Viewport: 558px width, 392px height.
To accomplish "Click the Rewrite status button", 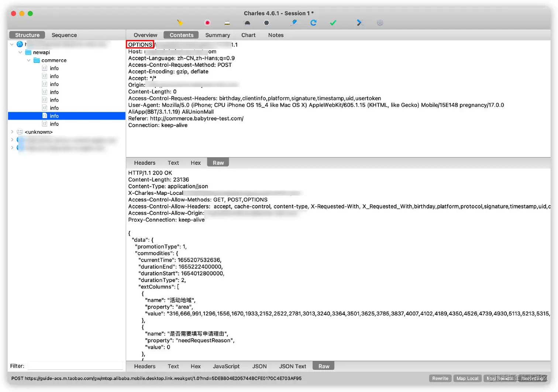I will 440,378.
